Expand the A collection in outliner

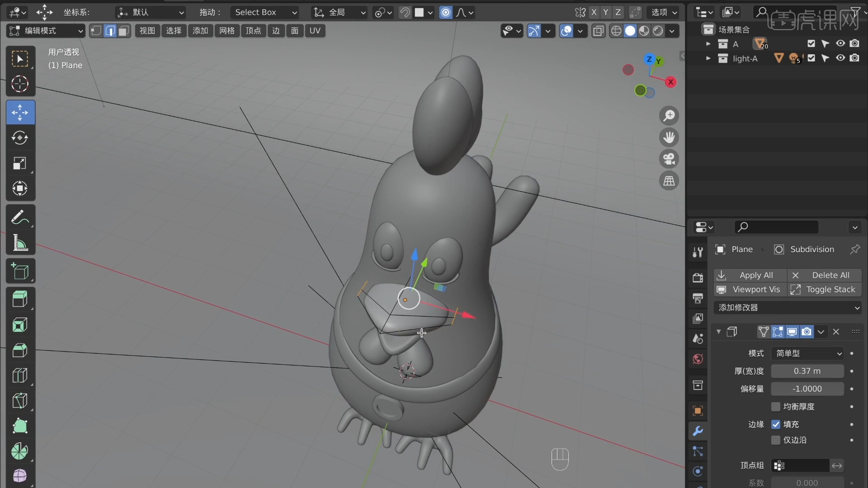(708, 44)
